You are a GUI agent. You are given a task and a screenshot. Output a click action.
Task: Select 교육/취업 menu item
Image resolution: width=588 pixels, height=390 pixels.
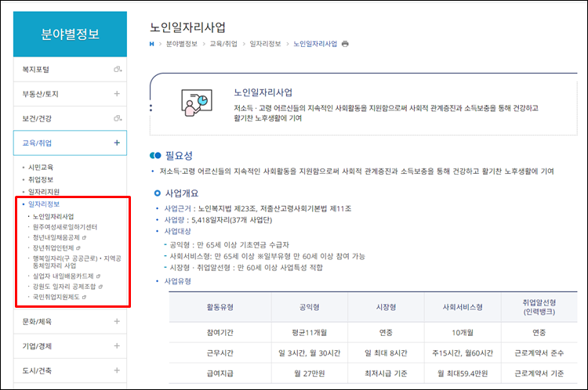(x=70, y=143)
